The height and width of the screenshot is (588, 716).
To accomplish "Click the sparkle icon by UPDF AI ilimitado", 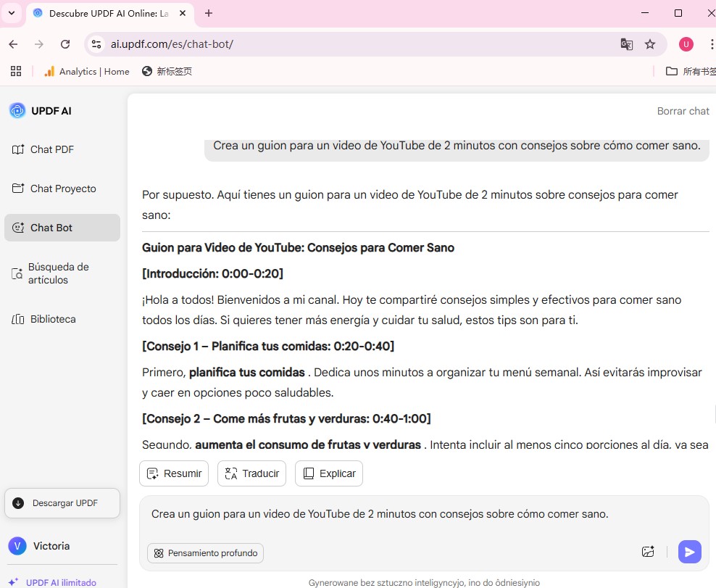I will coord(13,582).
